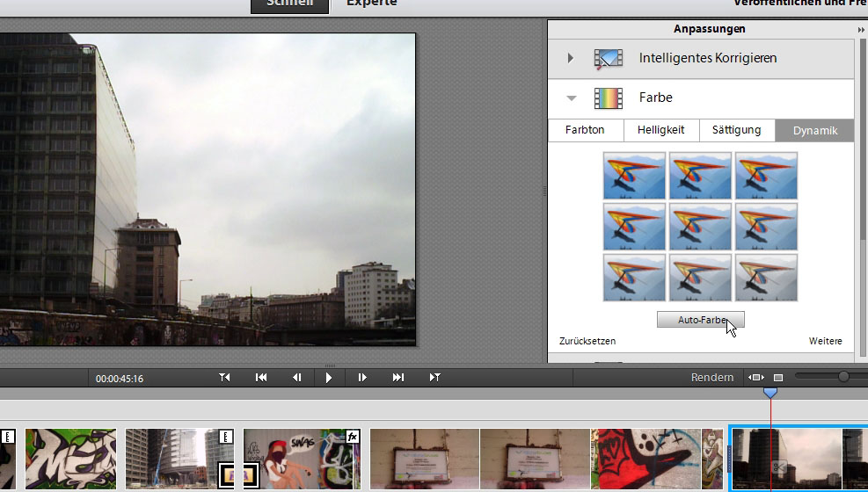Screen dimensions: 868x492
Task: Choose top-middle Dynamik preset thumbnail
Action: pyautogui.click(x=700, y=176)
